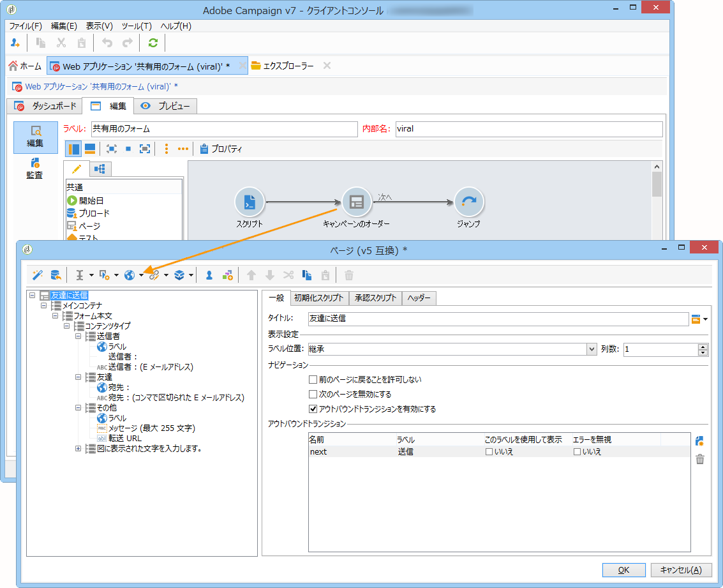723x588 pixels.
Task: Check 'disable next page' checkbox
Action: (313, 395)
